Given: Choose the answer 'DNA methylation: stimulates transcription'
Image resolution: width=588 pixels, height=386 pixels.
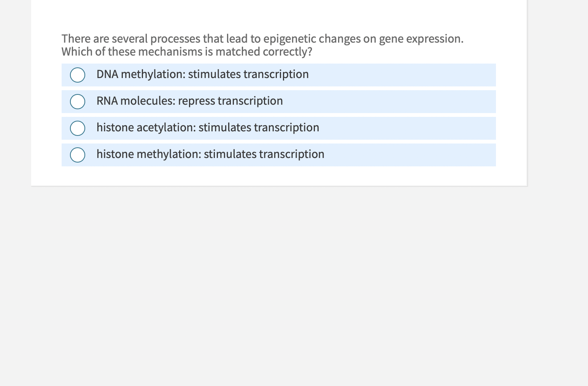Looking at the screenshot, I should [x=202, y=75].
